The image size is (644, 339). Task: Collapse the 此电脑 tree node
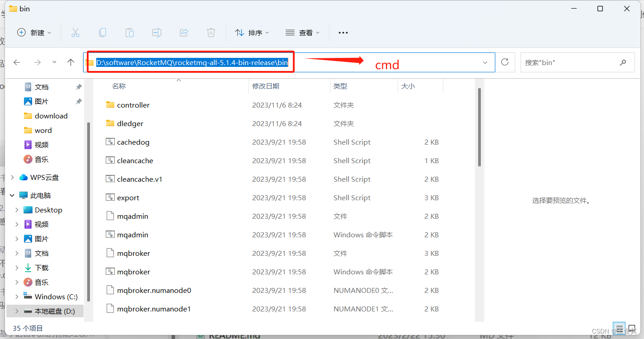point(12,195)
